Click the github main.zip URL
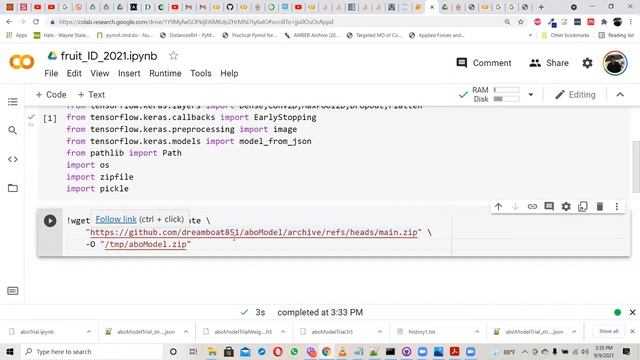The height and width of the screenshot is (360, 640). point(254,232)
